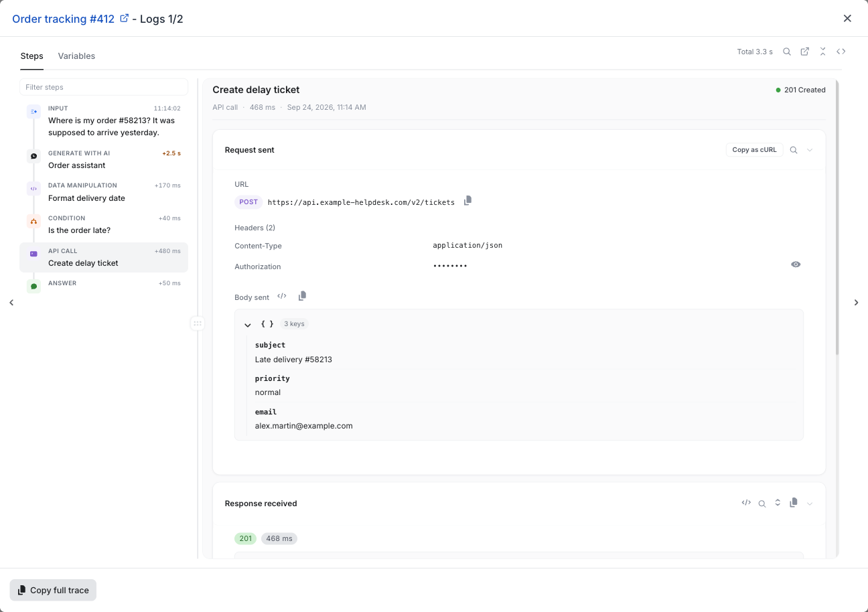Viewport: 868px width, 612px height.
Task: Click the '+2.5 s' duration on Generate with AI
Action: coord(171,153)
